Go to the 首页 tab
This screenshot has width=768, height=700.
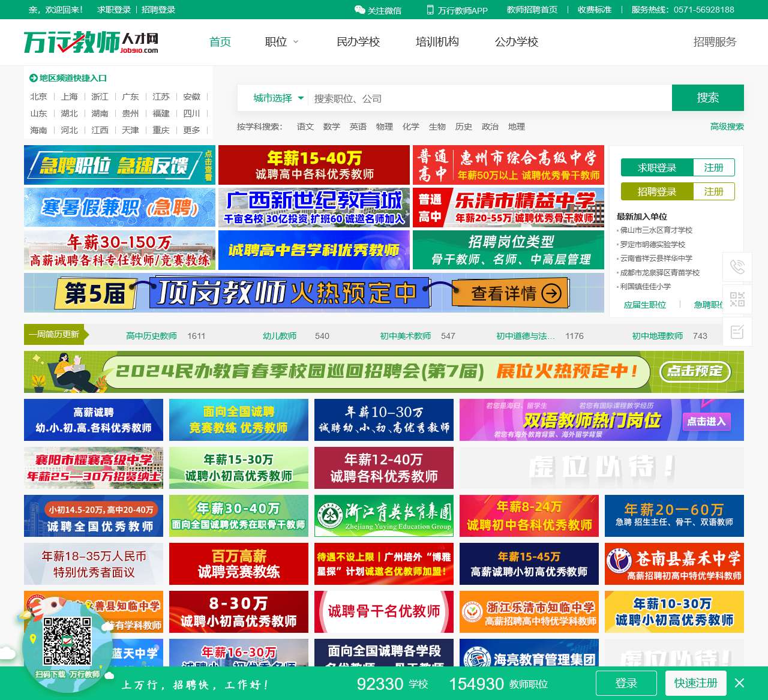coord(220,42)
